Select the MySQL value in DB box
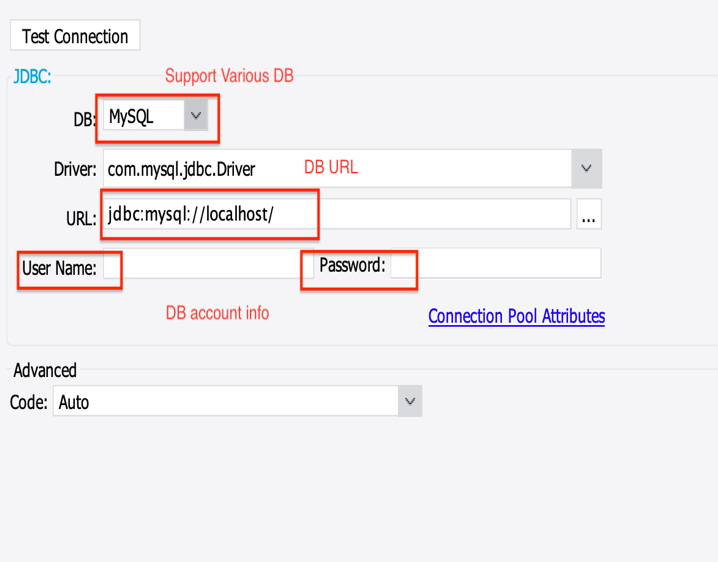The image size is (718, 562). (x=144, y=115)
